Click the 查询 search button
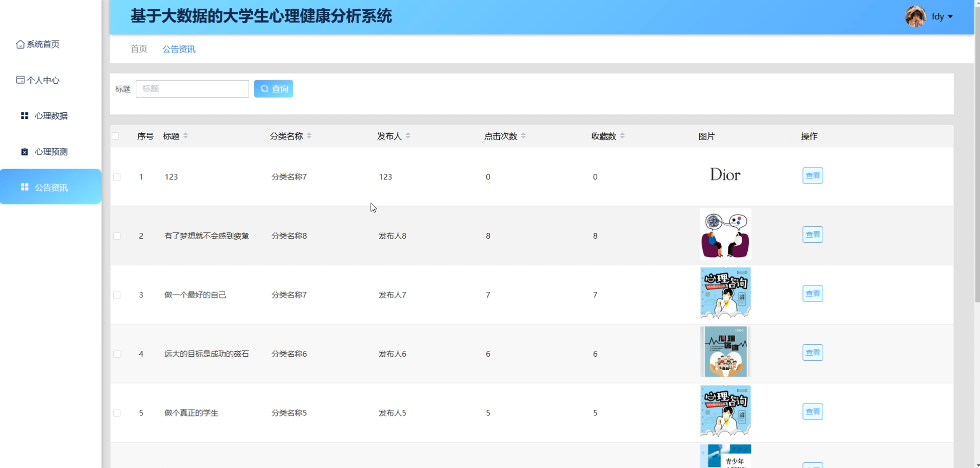The height and width of the screenshot is (468, 980). tap(274, 89)
